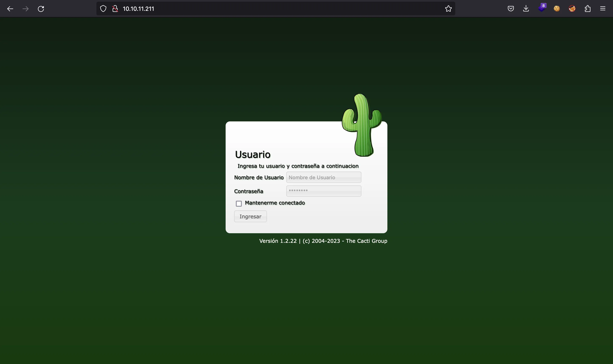
Task: Click the extension icon with badge 8
Action: click(542, 8)
